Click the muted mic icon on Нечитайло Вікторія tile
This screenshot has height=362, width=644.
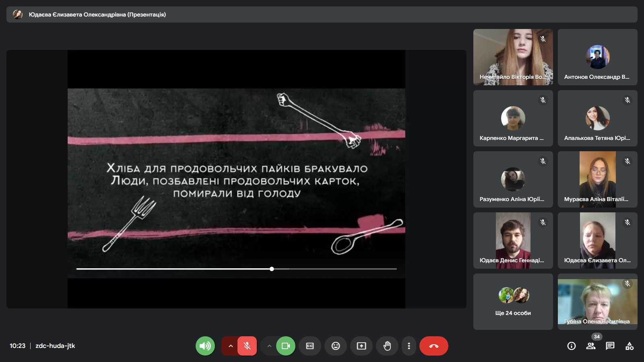click(543, 39)
